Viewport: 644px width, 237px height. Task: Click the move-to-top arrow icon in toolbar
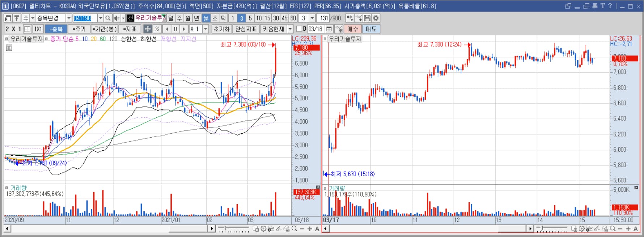tap(17, 18)
